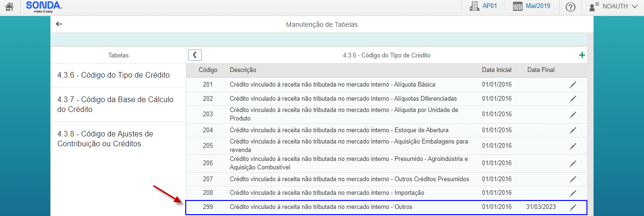The width and height of the screenshot is (644, 216).
Task: Select the Importação description row
Action: [327, 193]
